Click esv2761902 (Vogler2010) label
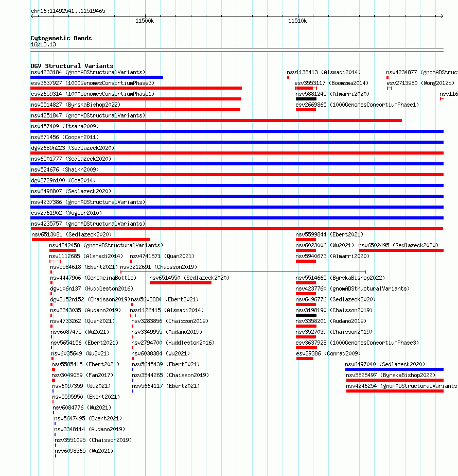 coord(66,213)
